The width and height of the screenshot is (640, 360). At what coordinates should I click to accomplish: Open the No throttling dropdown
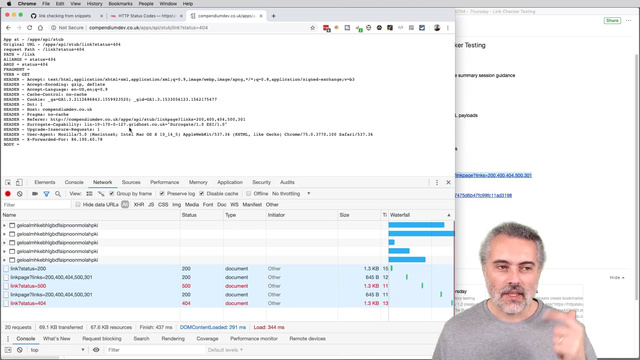pyautogui.click(x=291, y=193)
